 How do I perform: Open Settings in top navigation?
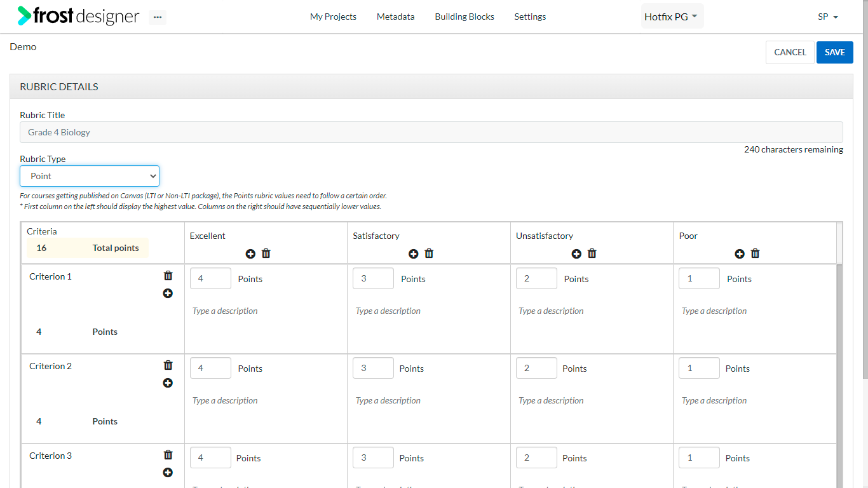(530, 17)
